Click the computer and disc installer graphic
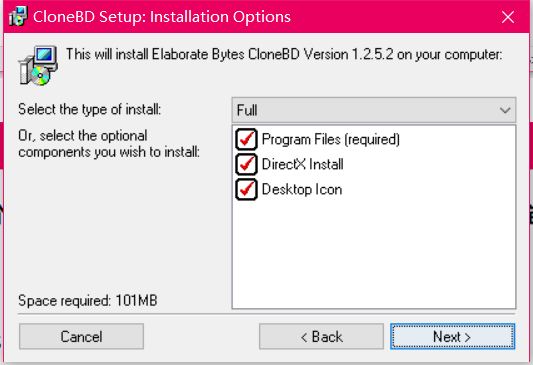 click(38, 65)
